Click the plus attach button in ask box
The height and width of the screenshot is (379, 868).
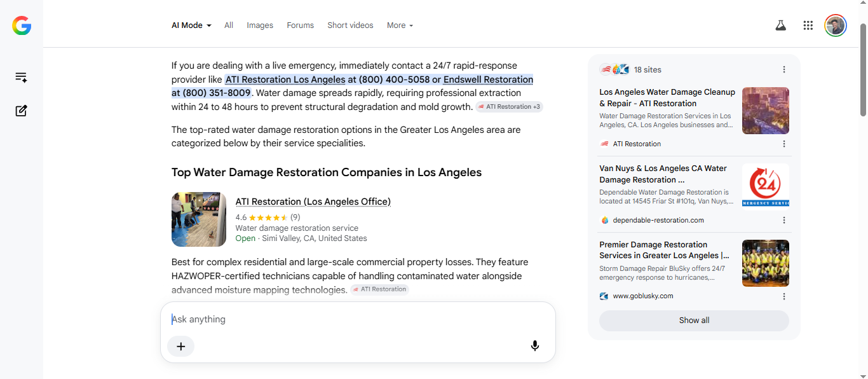(x=181, y=346)
